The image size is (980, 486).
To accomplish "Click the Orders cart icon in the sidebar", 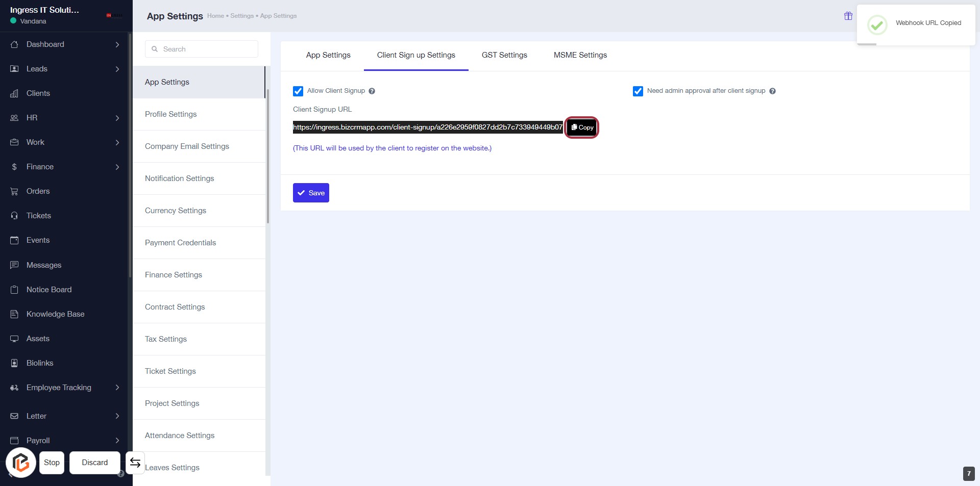I will [x=14, y=191].
